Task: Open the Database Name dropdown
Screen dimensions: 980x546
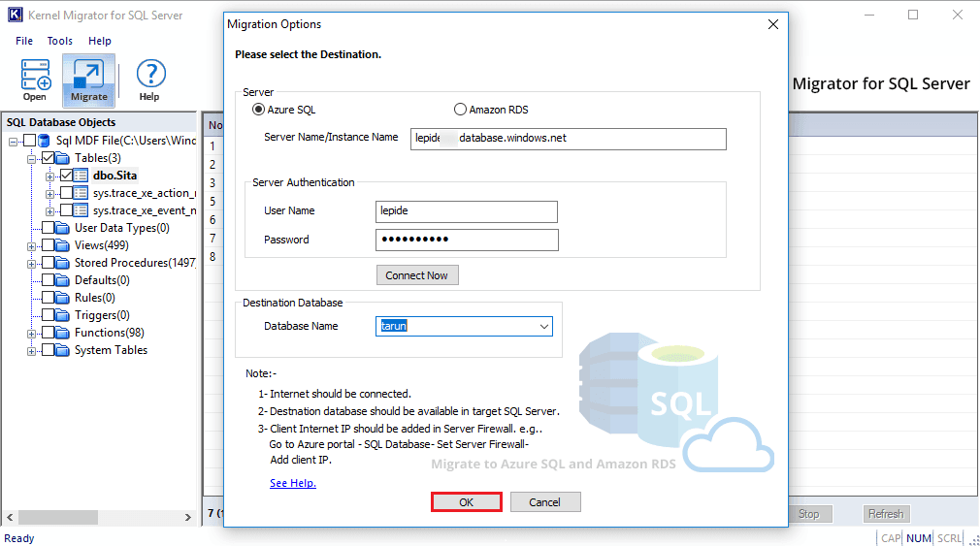Action: click(x=543, y=326)
